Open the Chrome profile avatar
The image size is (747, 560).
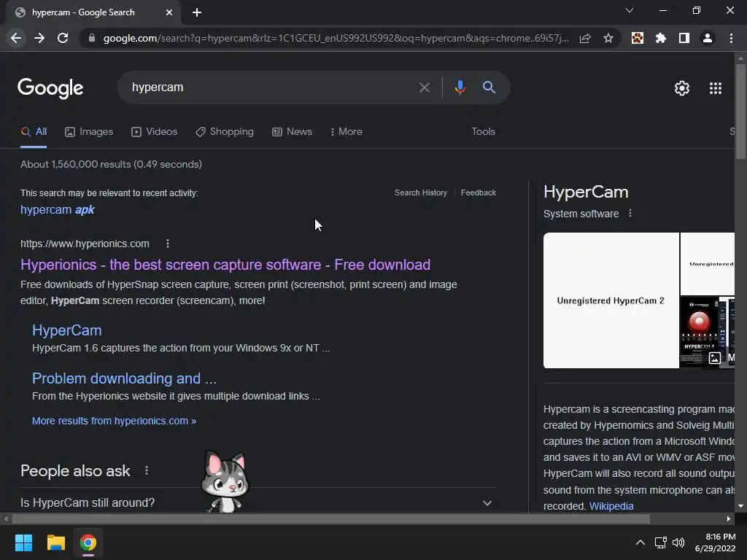pos(708,38)
